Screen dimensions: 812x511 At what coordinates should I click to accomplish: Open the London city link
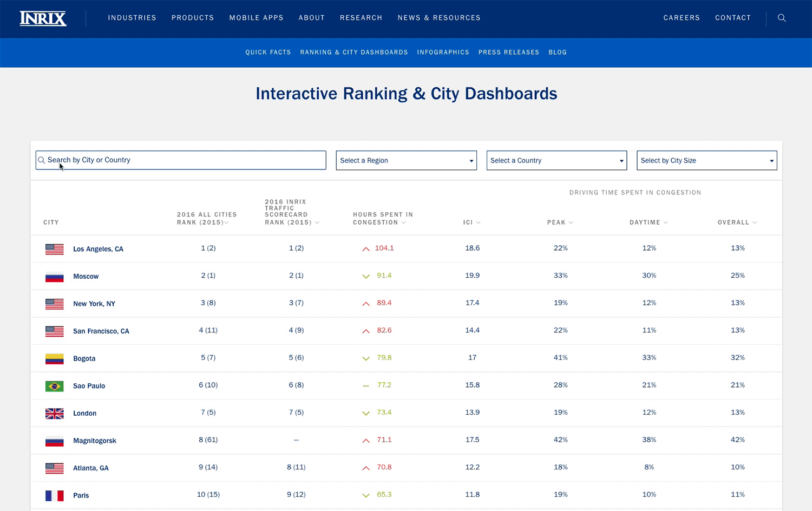[84, 413]
